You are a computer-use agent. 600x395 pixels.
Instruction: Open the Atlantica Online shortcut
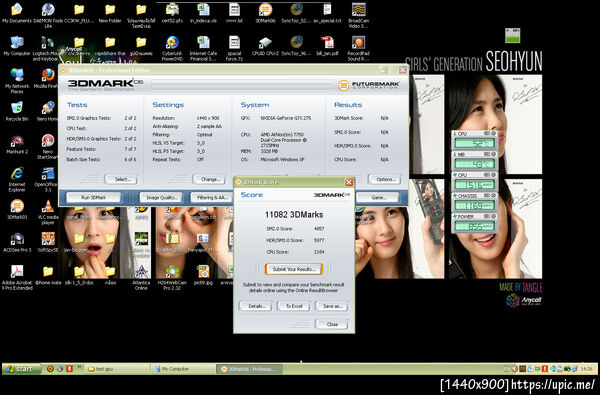point(141,277)
